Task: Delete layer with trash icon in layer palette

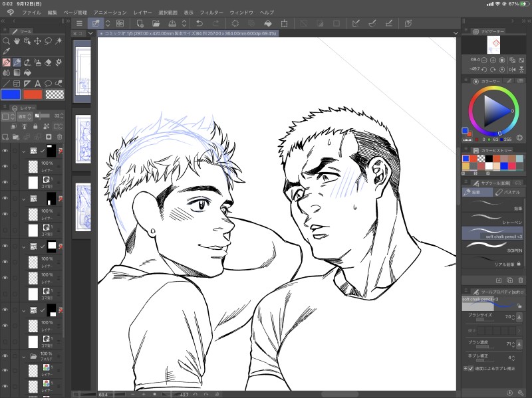Action: click(x=60, y=137)
